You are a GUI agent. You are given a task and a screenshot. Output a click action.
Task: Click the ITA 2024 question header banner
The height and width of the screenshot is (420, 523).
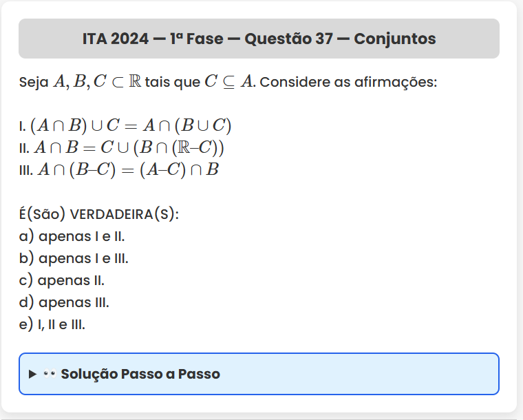[259, 39]
